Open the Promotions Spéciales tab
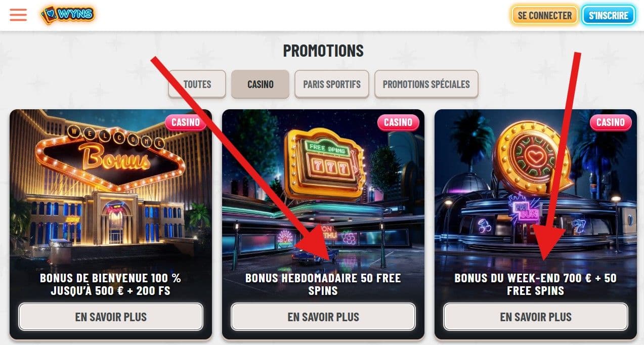The height and width of the screenshot is (345, 644). point(426,84)
